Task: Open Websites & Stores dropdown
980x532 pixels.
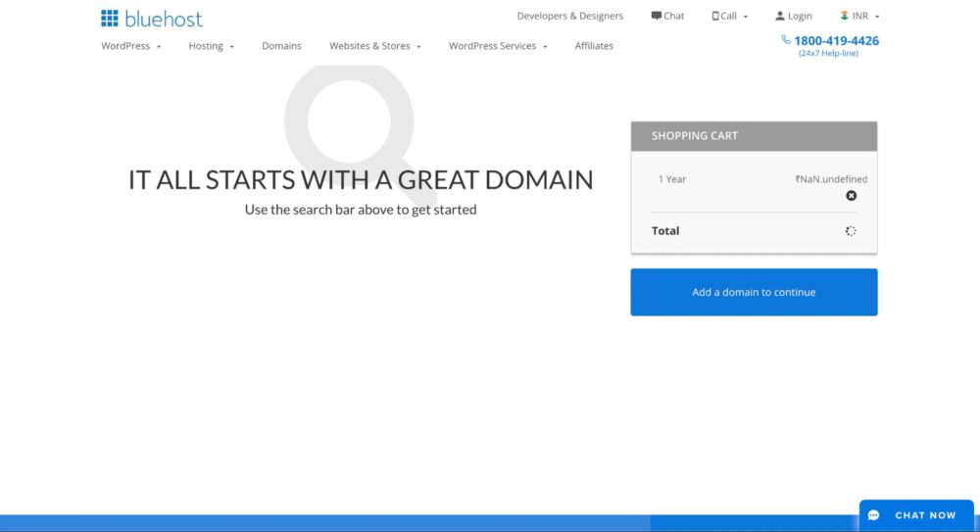Action: pyautogui.click(x=375, y=46)
